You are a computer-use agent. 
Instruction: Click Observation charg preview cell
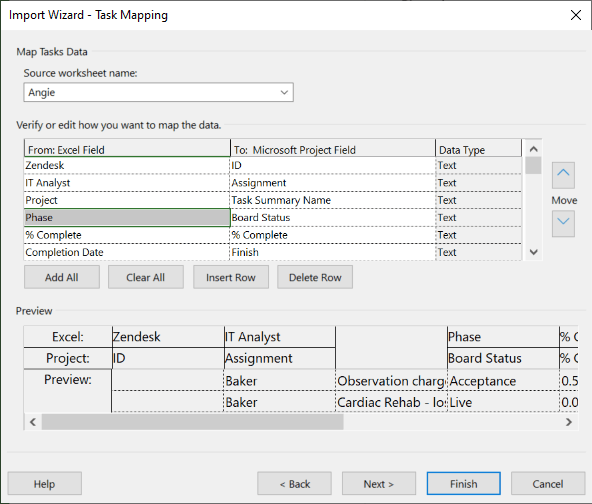pos(391,381)
